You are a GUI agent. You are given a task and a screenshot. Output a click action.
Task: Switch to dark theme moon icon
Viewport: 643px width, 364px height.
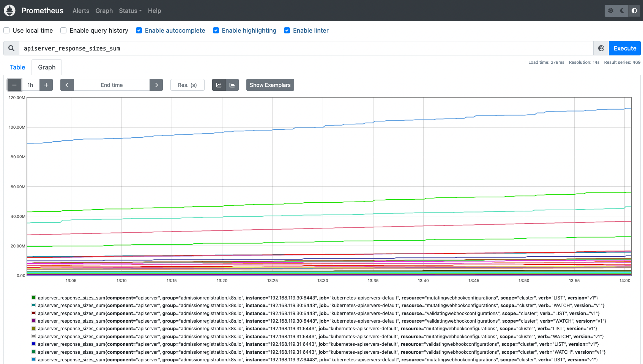(x=623, y=11)
